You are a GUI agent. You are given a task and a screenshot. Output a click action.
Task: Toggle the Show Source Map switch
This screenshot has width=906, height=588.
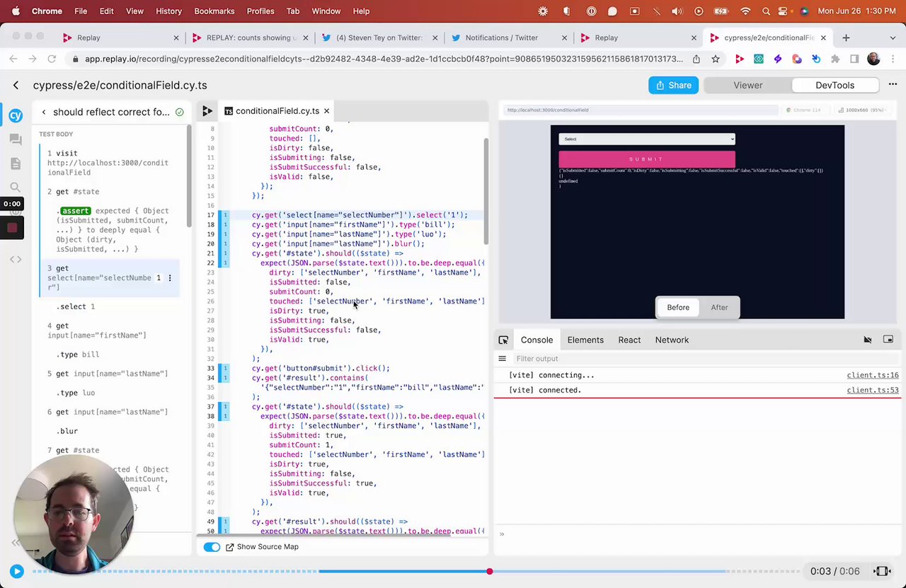point(212,547)
